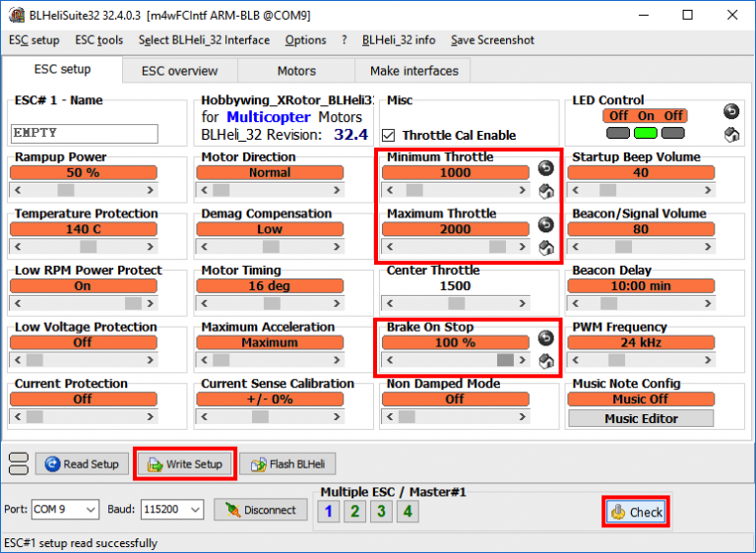
Task: Select ESC number 2 in Multiple ESC
Action: (353, 511)
